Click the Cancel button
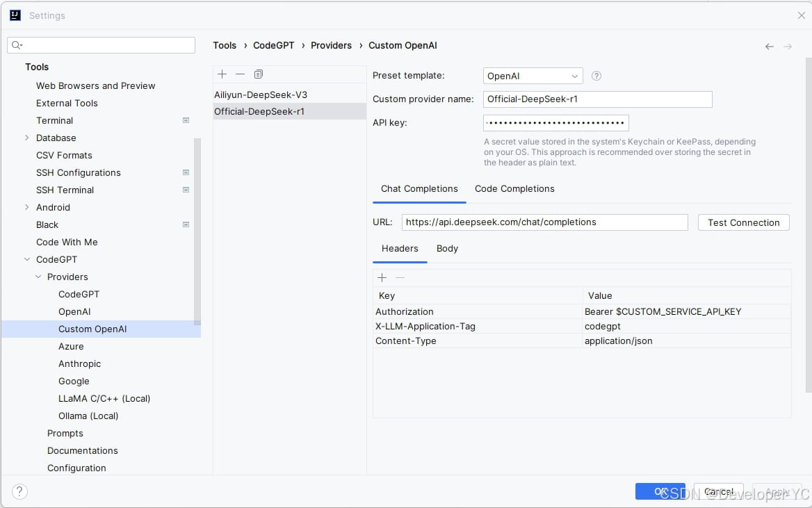The width and height of the screenshot is (812, 508). pos(718,492)
